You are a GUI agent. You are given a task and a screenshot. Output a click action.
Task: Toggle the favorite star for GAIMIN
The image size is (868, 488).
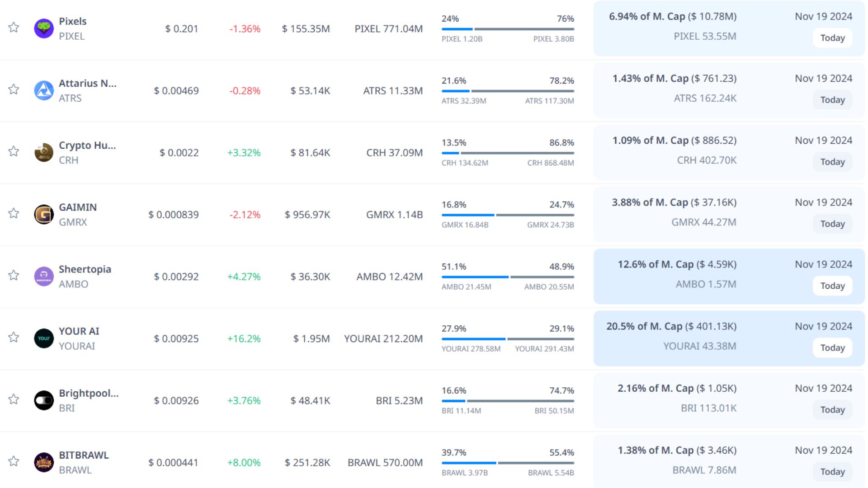point(14,213)
